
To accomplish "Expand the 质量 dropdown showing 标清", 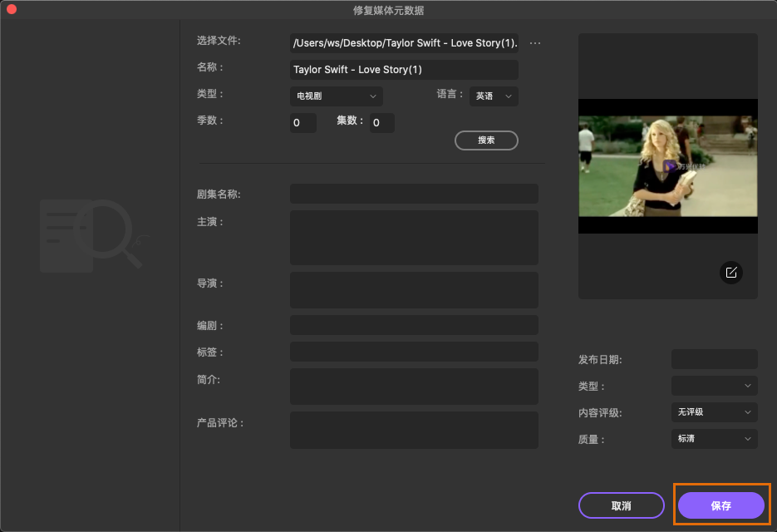I will 714,439.
